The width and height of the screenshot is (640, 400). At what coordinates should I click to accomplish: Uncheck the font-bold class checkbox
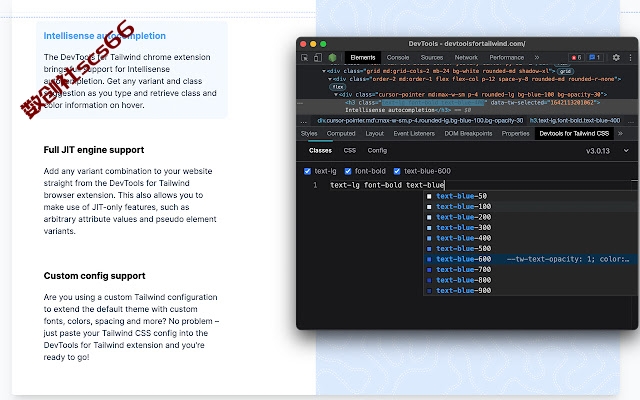click(348, 171)
